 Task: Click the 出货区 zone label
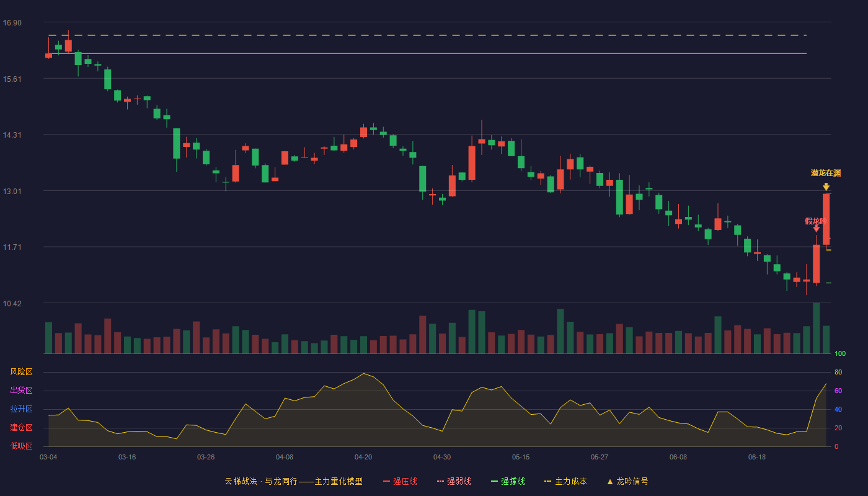(21, 391)
